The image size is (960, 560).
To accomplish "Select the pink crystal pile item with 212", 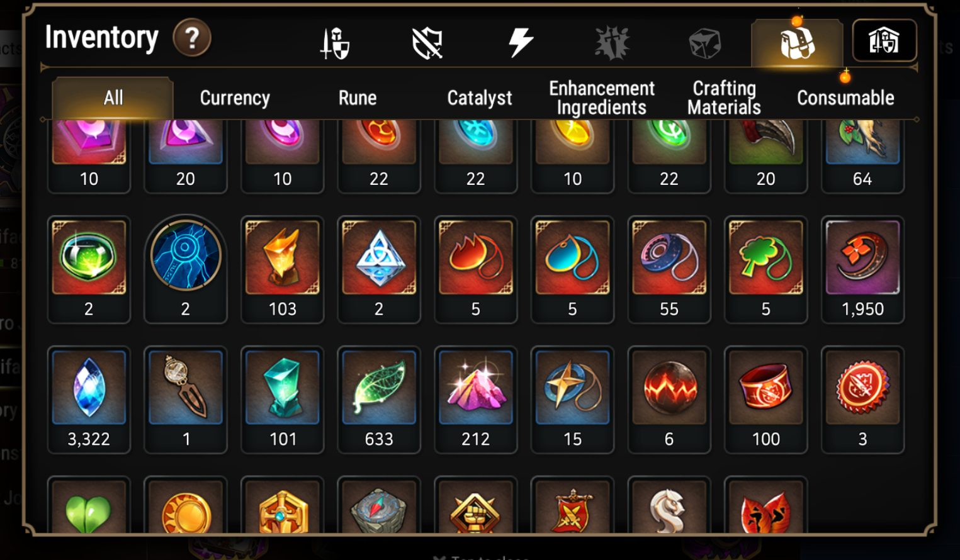I will tap(475, 400).
